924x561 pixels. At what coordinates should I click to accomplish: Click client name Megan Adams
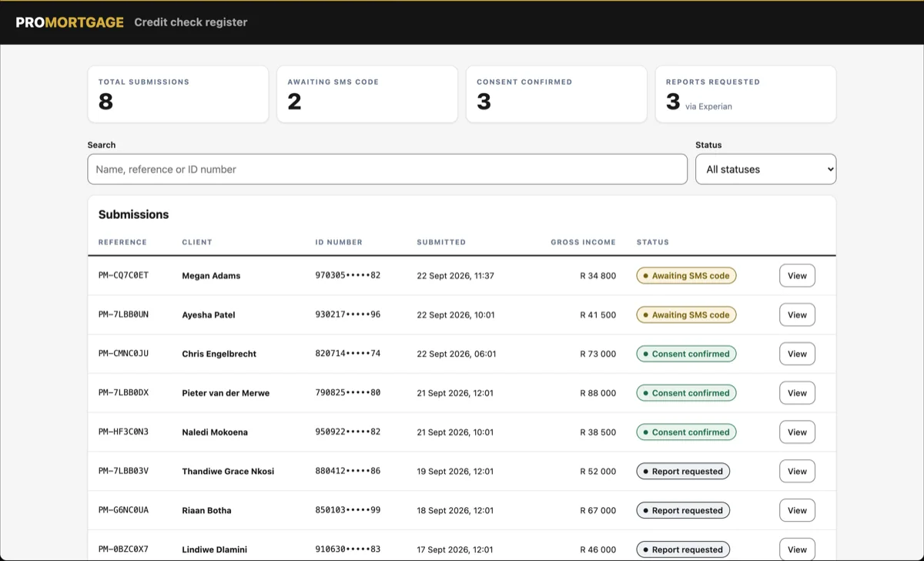211,276
